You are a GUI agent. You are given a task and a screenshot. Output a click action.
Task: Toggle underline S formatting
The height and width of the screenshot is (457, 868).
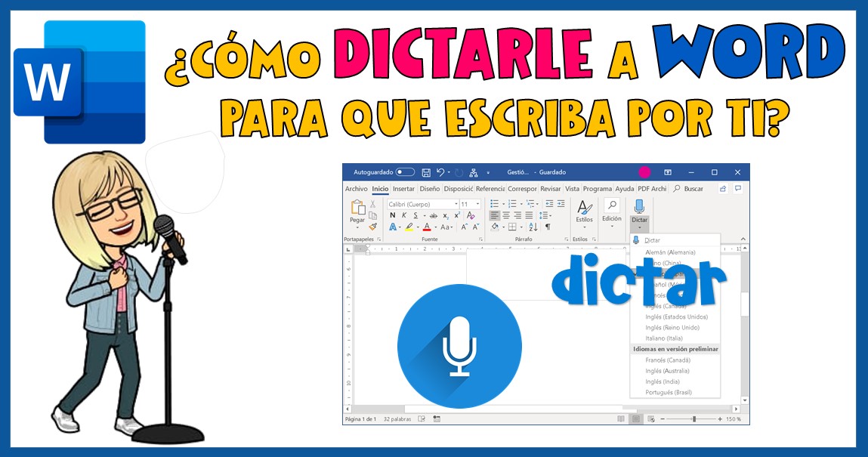coord(415,215)
